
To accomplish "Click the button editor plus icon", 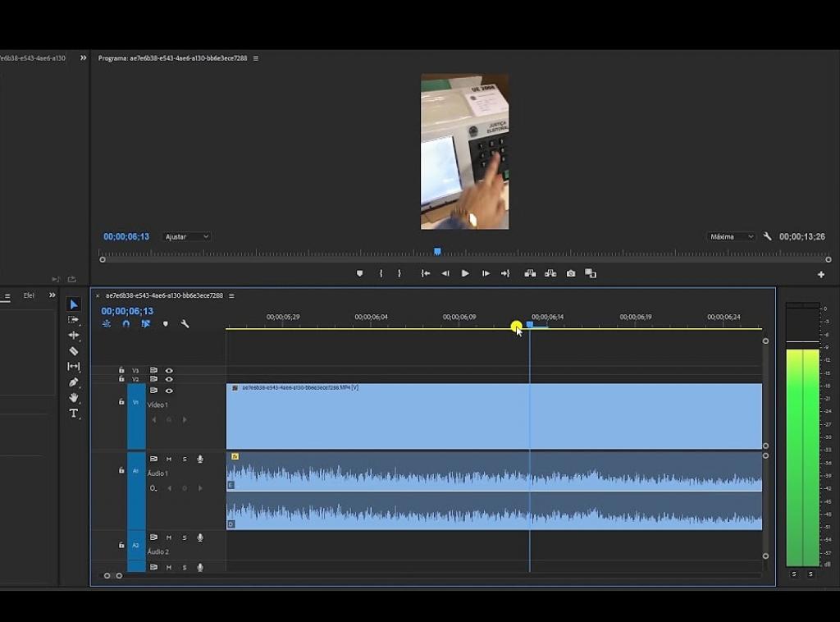I will [x=820, y=275].
